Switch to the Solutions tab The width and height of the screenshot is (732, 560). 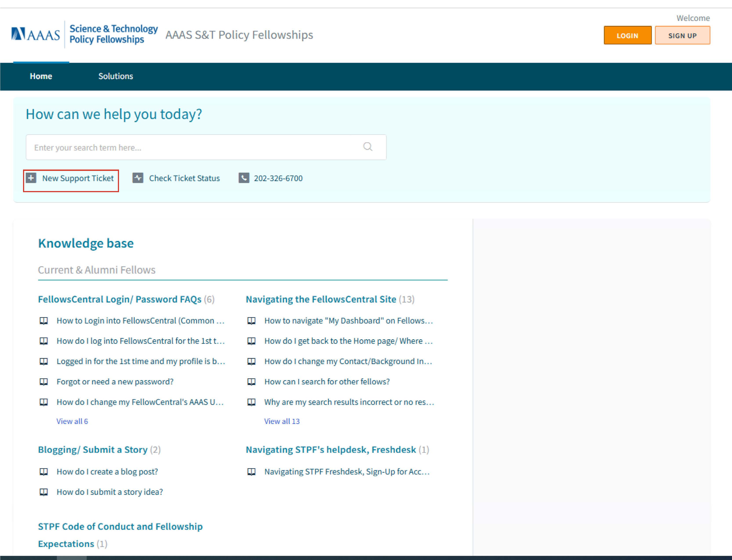(x=116, y=76)
